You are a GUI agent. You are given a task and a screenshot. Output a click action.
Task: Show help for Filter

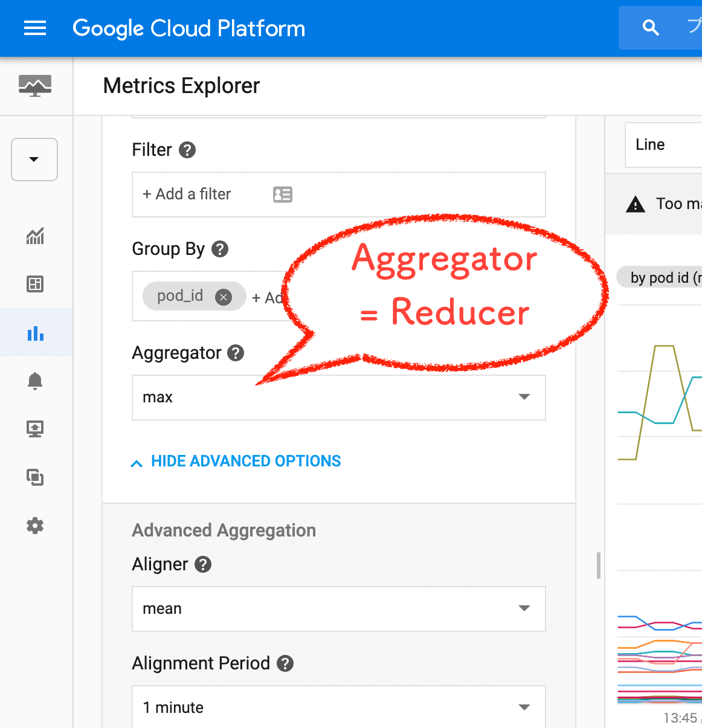[188, 150]
